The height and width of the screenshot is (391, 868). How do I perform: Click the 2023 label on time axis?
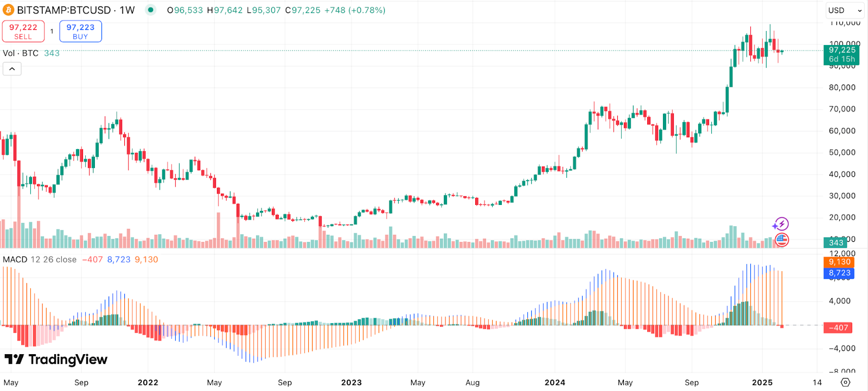coord(352,382)
